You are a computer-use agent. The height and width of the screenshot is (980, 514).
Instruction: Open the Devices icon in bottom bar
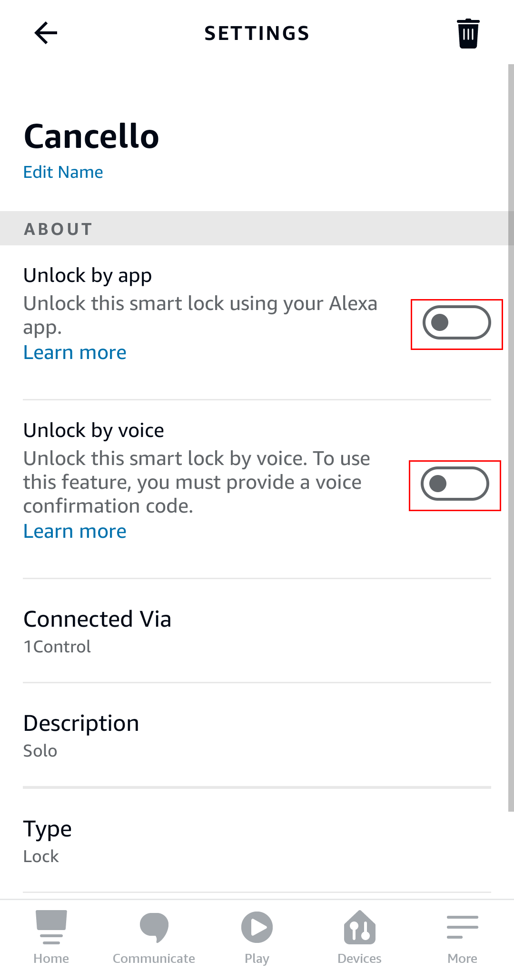pyautogui.click(x=360, y=927)
